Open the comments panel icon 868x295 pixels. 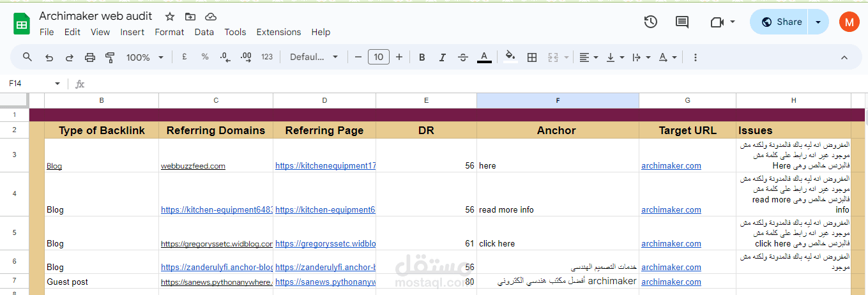pyautogui.click(x=682, y=22)
